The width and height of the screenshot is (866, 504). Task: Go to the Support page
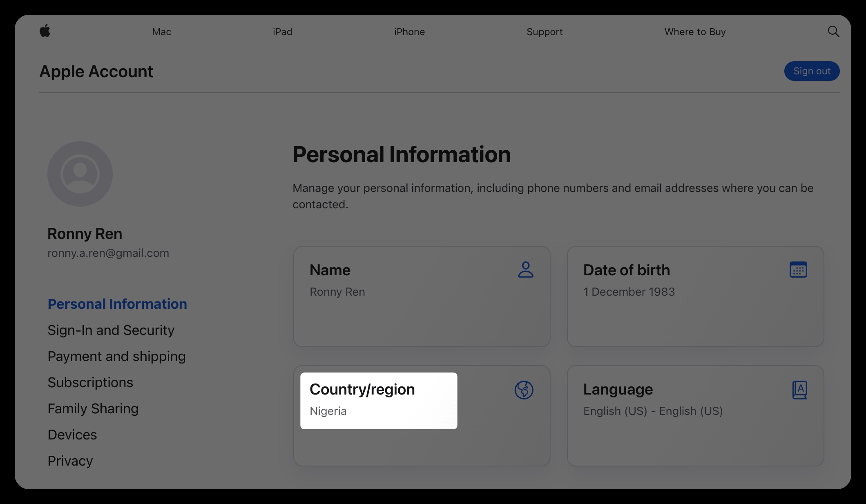coord(545,32)
